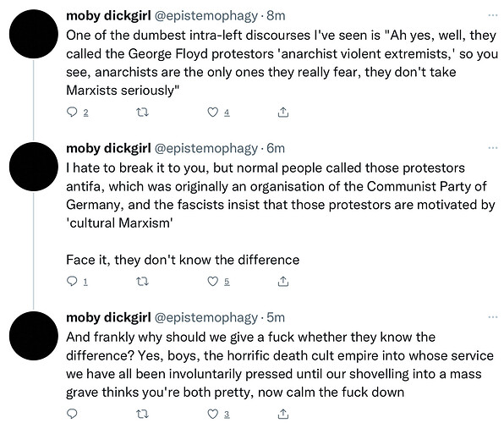504x423 pixels.
Task: Retweet the tweet mentioning cultural Marxism
Action: (142, 282)
